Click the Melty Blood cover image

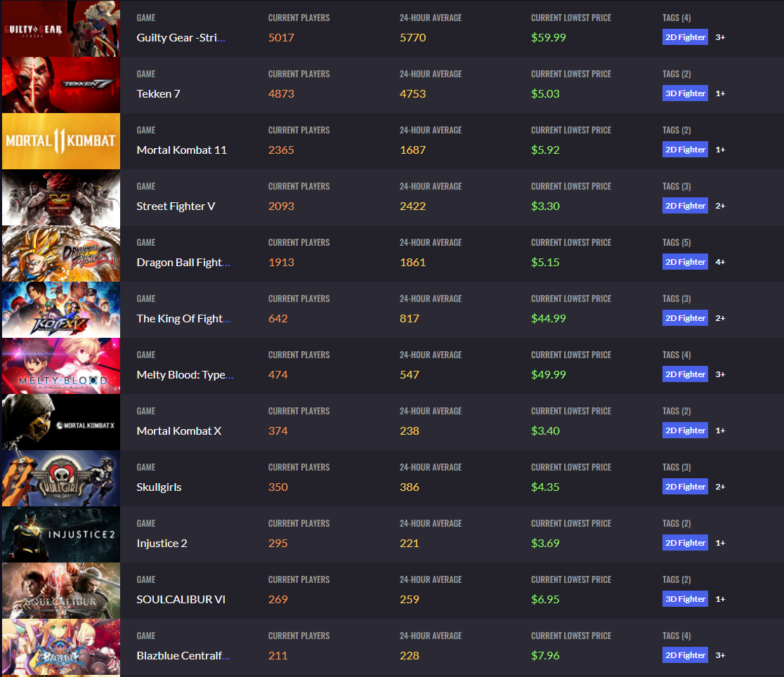pos(61,366)
